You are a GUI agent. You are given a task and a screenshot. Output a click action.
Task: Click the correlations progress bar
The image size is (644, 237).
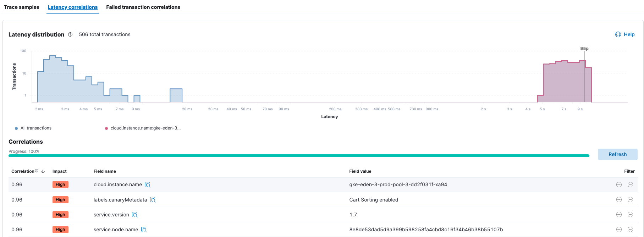tap(299, 156)
